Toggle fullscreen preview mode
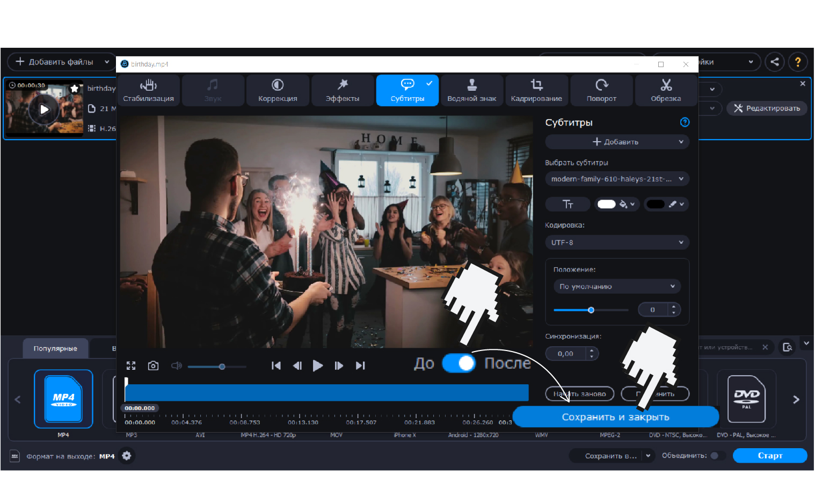This screenshot has height=504, width=815. pos(131,366)
